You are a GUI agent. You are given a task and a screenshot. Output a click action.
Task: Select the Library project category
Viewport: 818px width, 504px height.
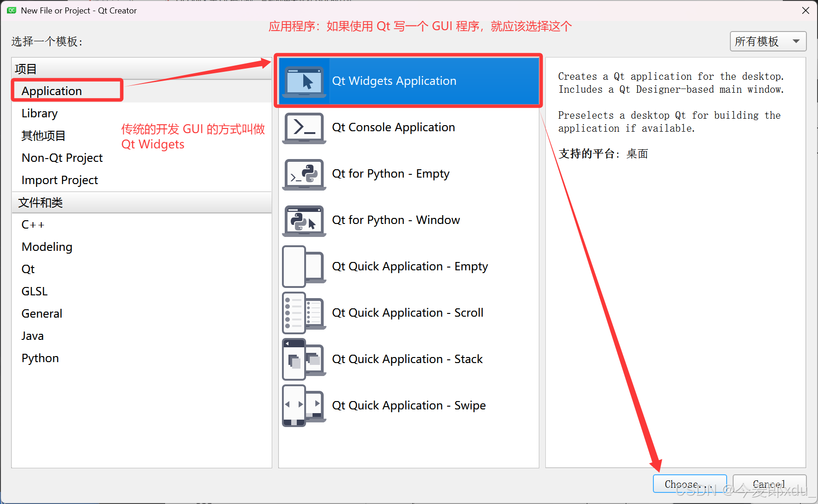pos(141,113)
